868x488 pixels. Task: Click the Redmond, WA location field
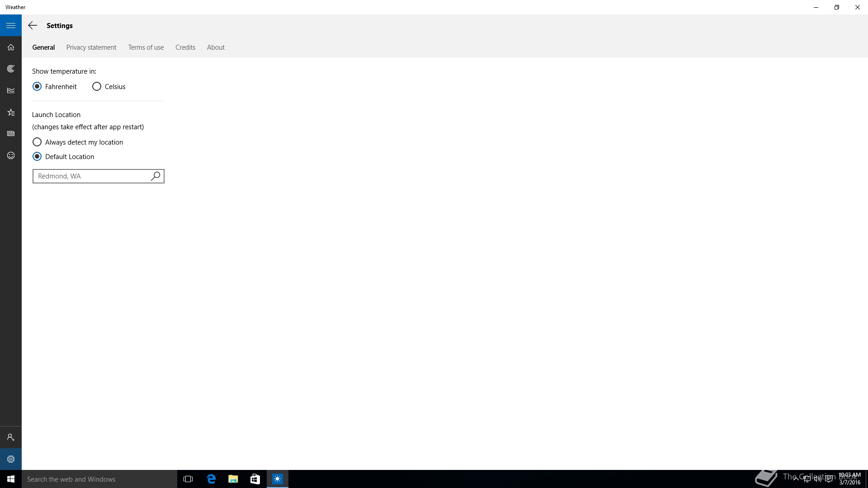click(90, 176)
